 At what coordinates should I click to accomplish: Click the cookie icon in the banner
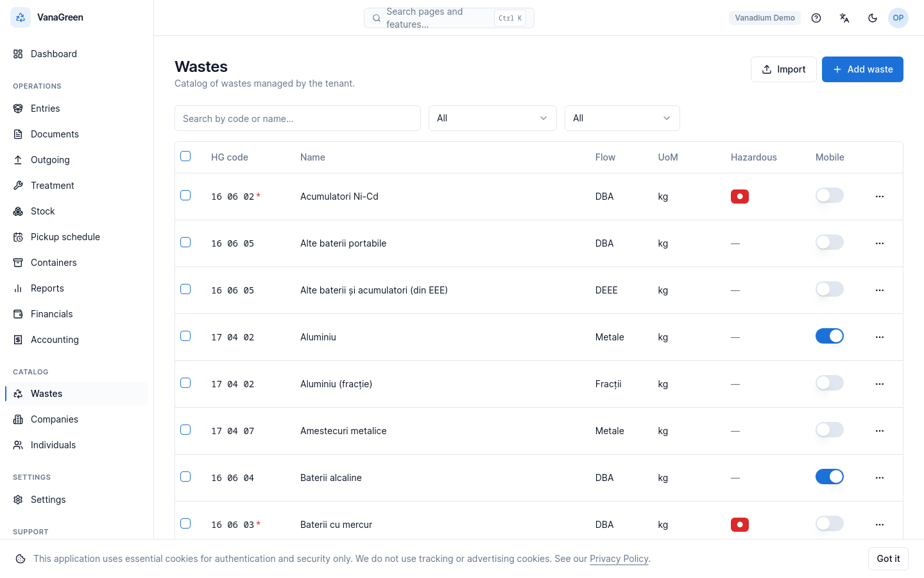pyautogui.click(x=21, y=559)
